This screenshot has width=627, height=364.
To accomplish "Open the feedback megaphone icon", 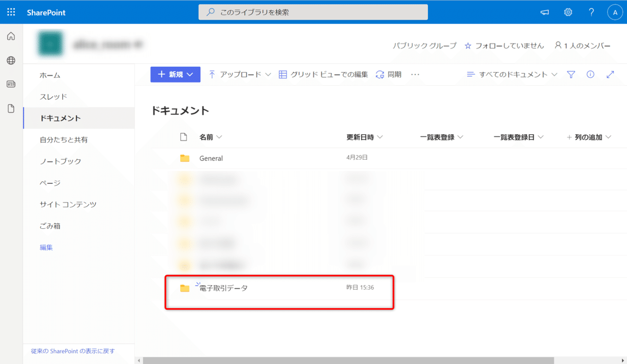I will (x=544, y=11).
